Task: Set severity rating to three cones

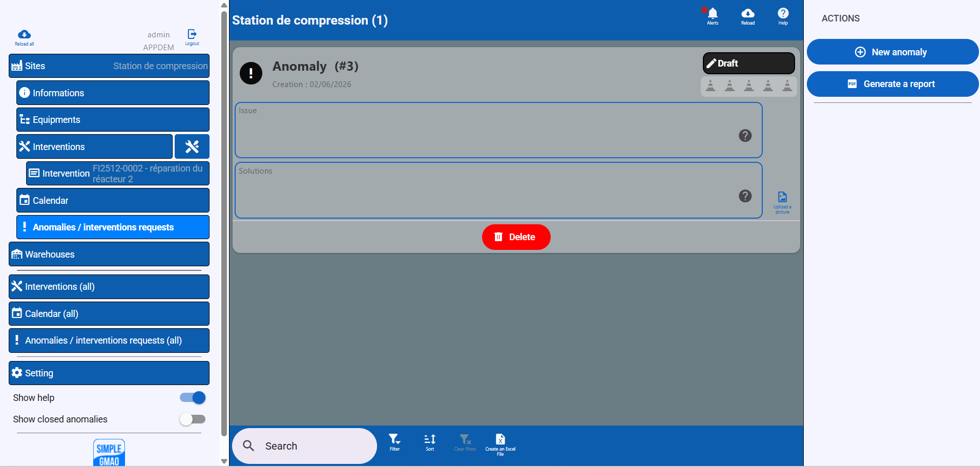Action: click(748, 86)
